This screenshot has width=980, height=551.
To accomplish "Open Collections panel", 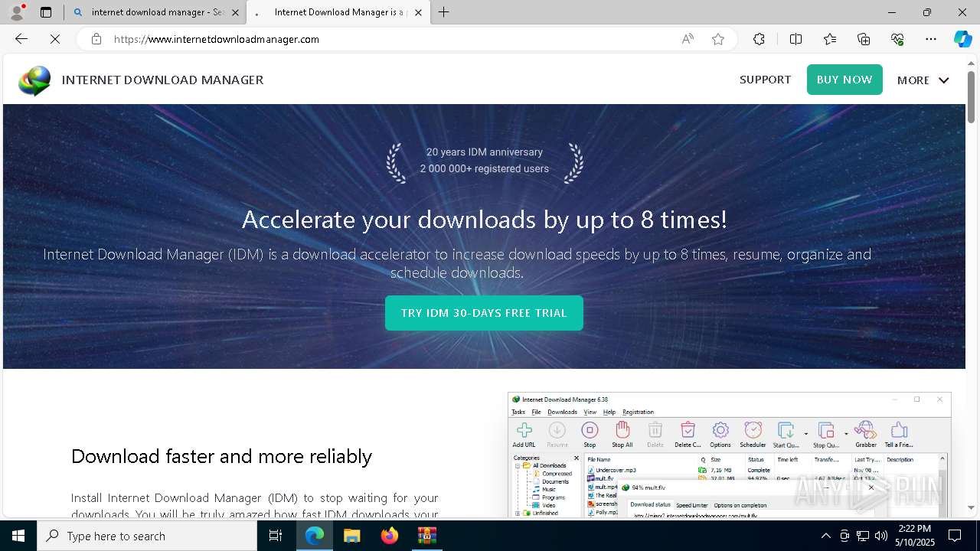I will [864, 39].
